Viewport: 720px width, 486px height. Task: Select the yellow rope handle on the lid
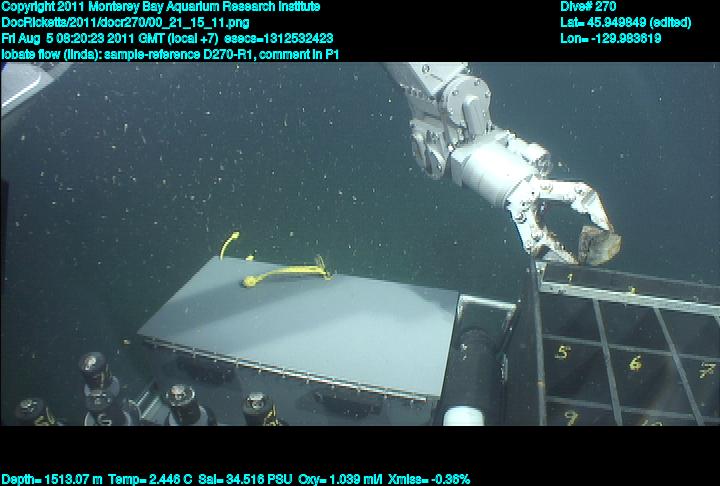point(285,271)
